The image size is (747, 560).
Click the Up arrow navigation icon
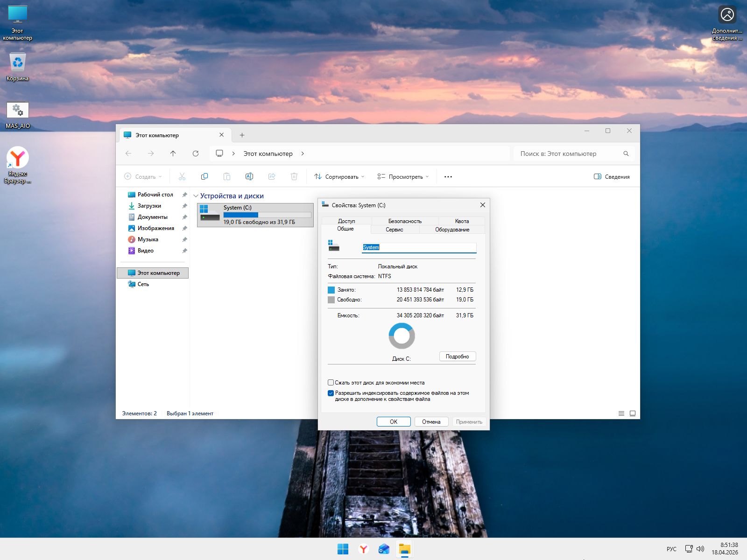click(173, 154)
